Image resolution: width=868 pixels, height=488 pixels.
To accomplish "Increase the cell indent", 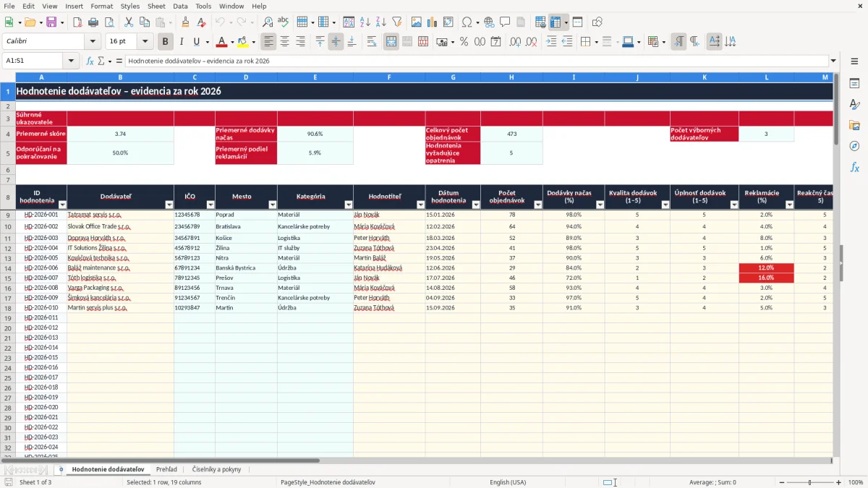I will pyautogui.click(x=551, y=42).
